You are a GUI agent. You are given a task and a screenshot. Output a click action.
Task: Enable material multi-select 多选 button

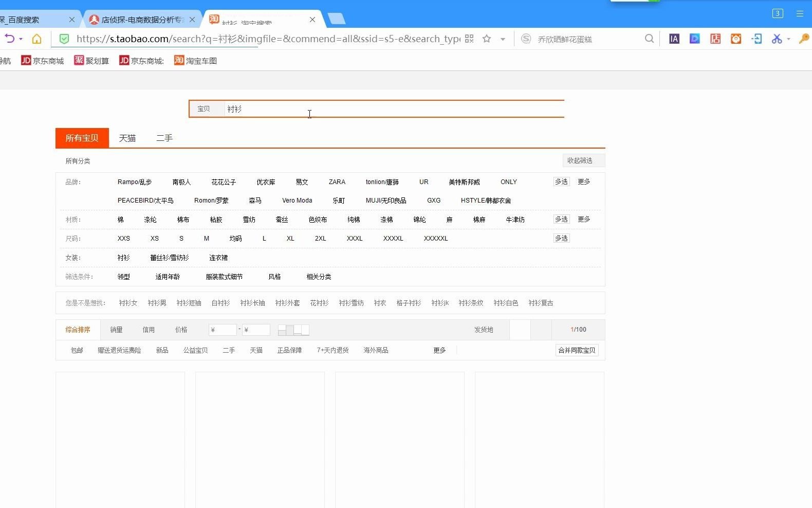pos(561,219)
